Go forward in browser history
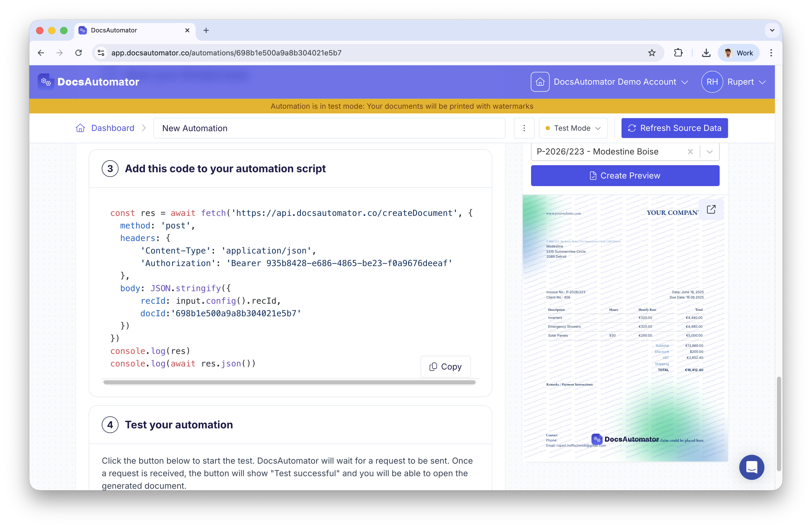The image size is (812, 529). point(59,53)
